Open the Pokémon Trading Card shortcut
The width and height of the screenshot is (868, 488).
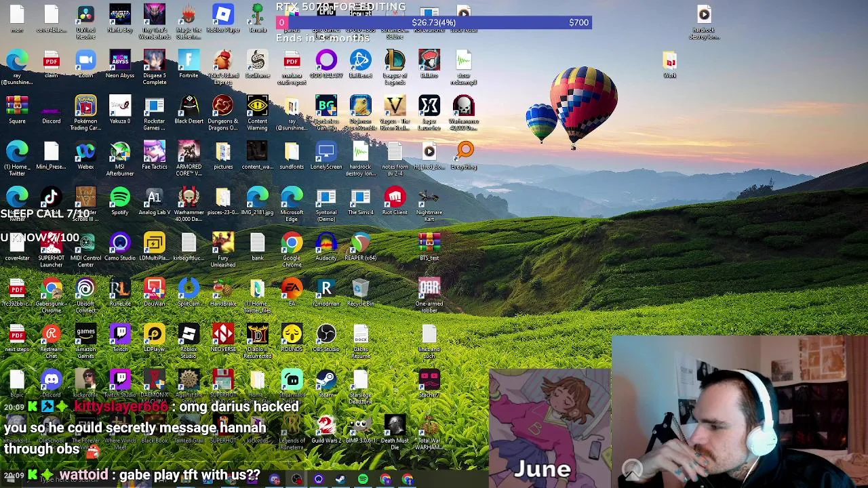[85, 113]
